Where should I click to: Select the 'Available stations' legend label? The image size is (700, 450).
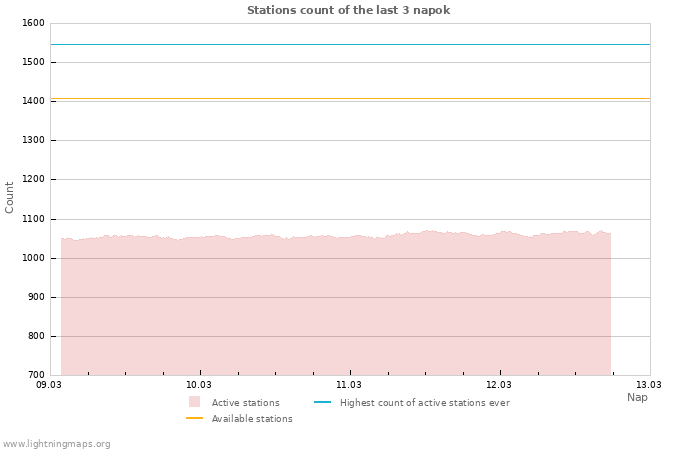coord(252,419)
